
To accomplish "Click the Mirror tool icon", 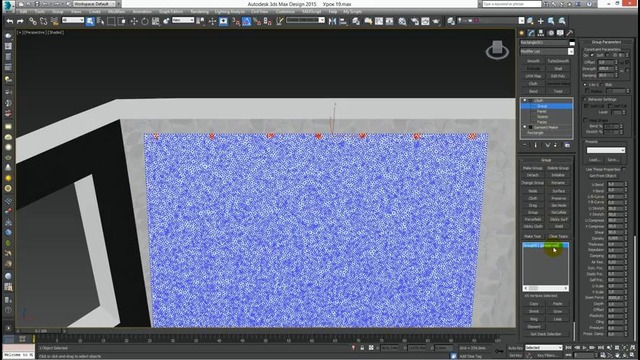I will click(x=333, y=21).
